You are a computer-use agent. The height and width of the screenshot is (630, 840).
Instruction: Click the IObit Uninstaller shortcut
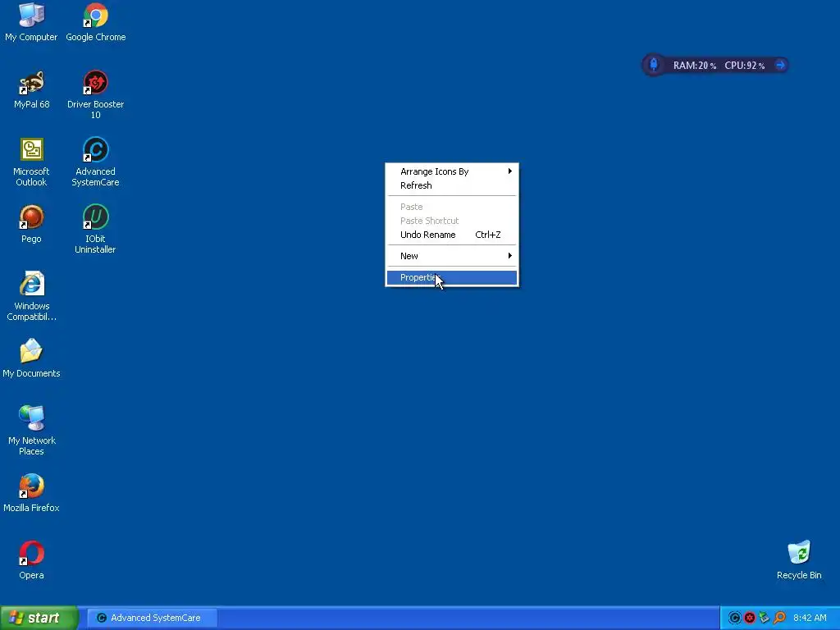point(95,230)
